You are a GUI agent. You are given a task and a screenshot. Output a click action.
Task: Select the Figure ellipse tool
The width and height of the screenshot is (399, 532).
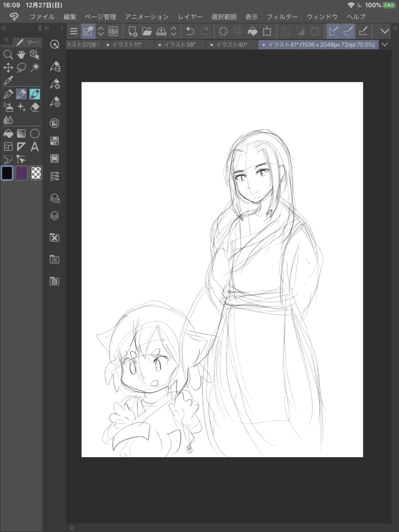tap(34, 134)
